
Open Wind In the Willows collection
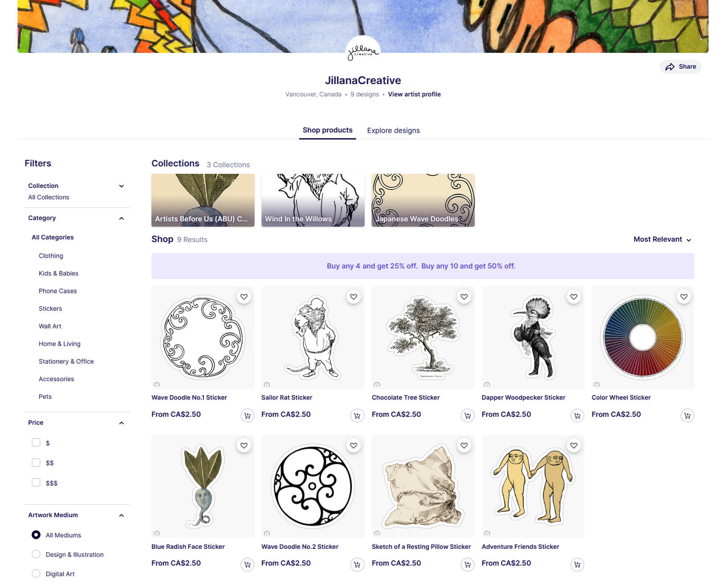click(313, 200)
